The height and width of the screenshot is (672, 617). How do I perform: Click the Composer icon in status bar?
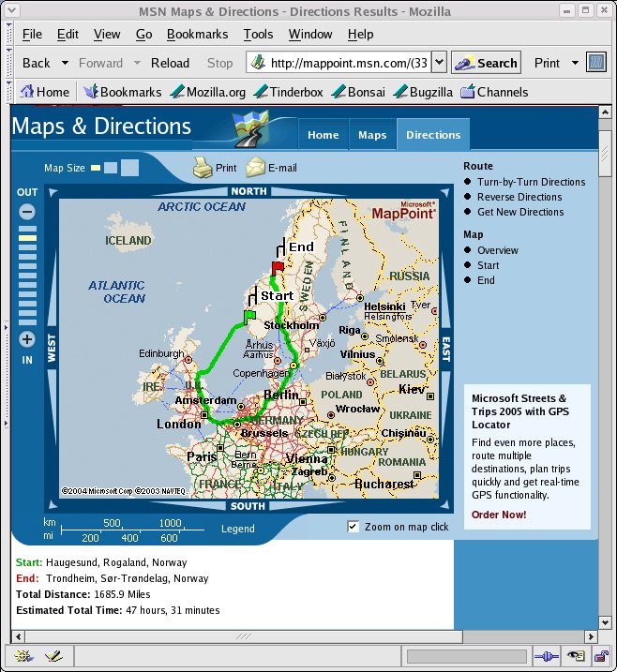point(53,656)
